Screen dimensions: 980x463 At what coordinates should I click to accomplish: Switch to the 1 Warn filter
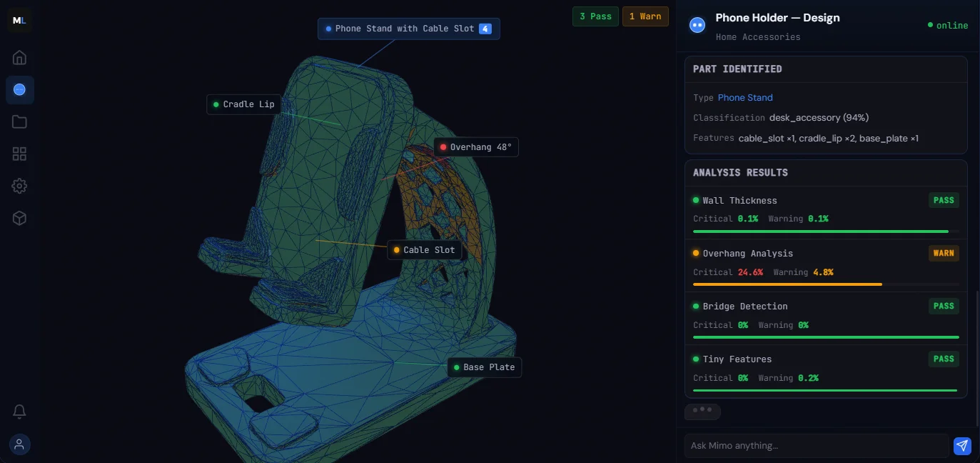645,16
